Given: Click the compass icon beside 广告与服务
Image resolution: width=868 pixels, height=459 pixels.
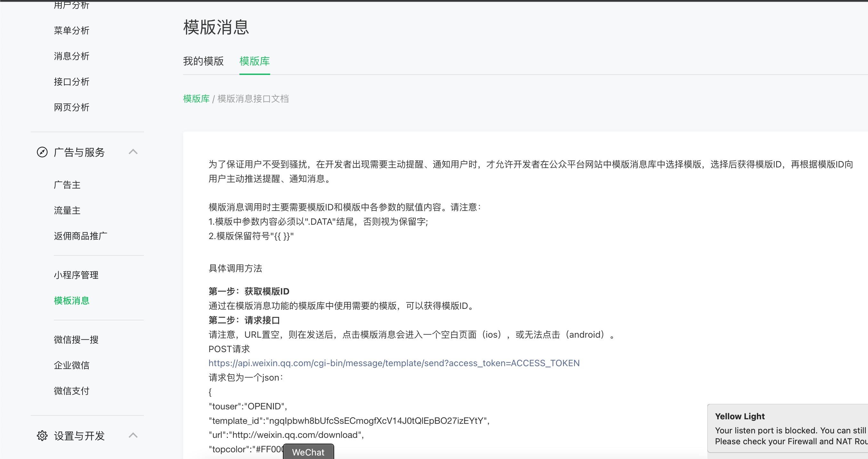Looking at the screenshot, I should click(42, 152).
